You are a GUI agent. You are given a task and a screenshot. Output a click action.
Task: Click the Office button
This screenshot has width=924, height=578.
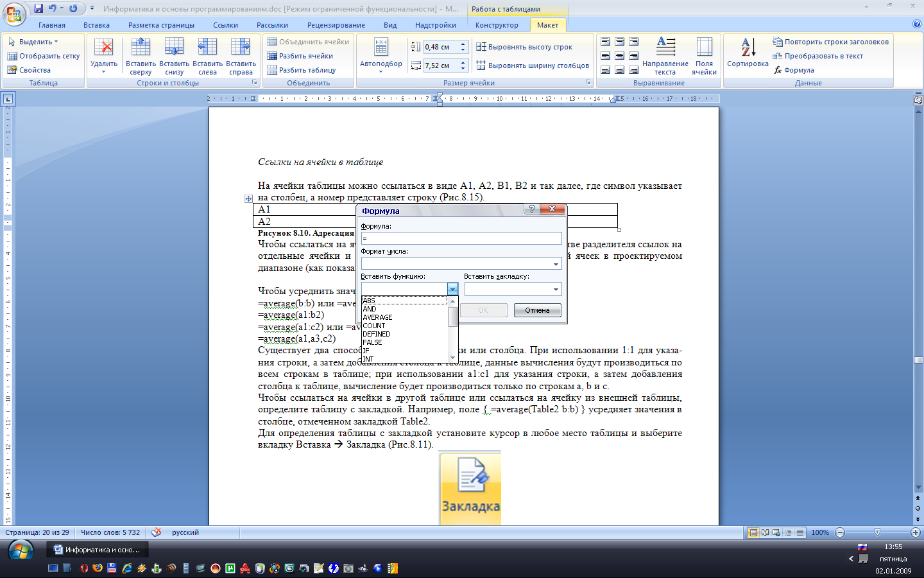pyautogui.click(x=13, y=14)
